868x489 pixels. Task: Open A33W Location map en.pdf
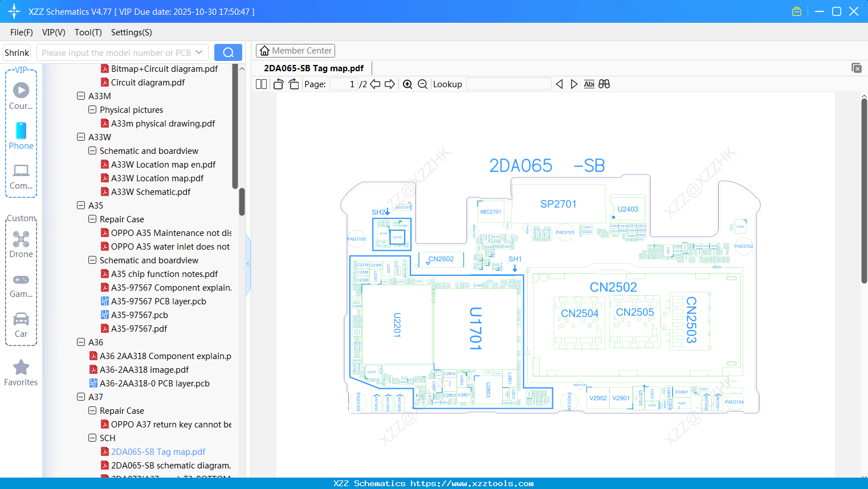click(x=163, y=165)
